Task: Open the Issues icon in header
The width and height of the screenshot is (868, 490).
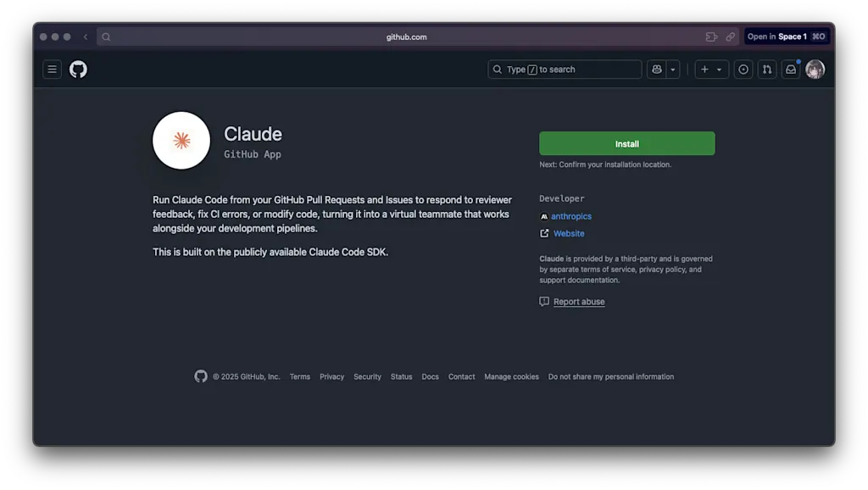Action: pos(743,70)
